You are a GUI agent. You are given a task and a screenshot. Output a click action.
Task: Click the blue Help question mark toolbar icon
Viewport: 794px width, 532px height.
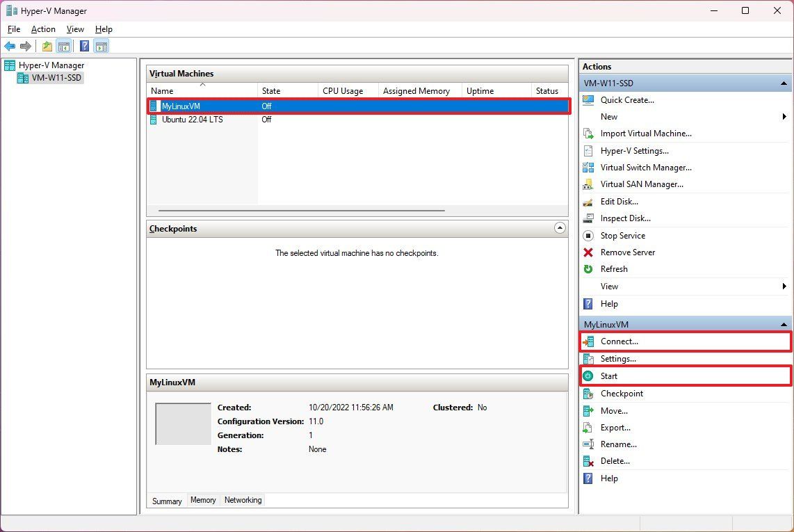point(85,47)
